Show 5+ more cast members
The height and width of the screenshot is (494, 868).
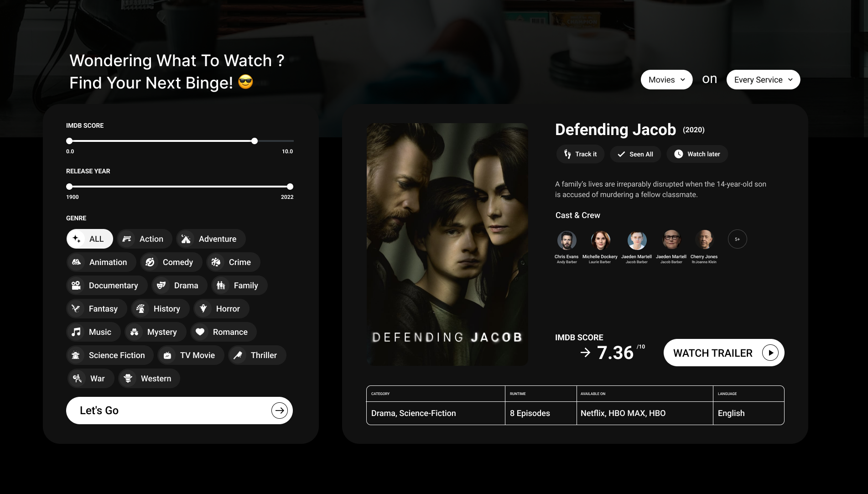[737, 239]
